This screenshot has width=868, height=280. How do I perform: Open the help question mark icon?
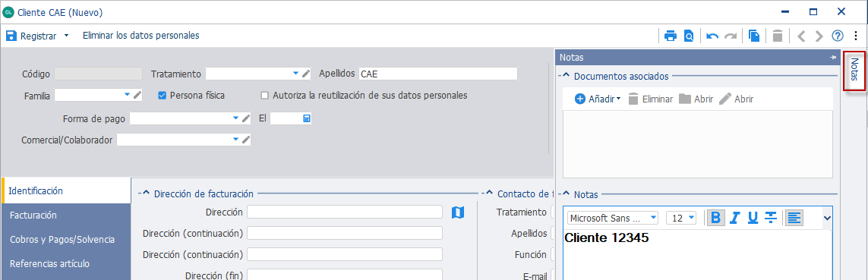coord(838,36)
